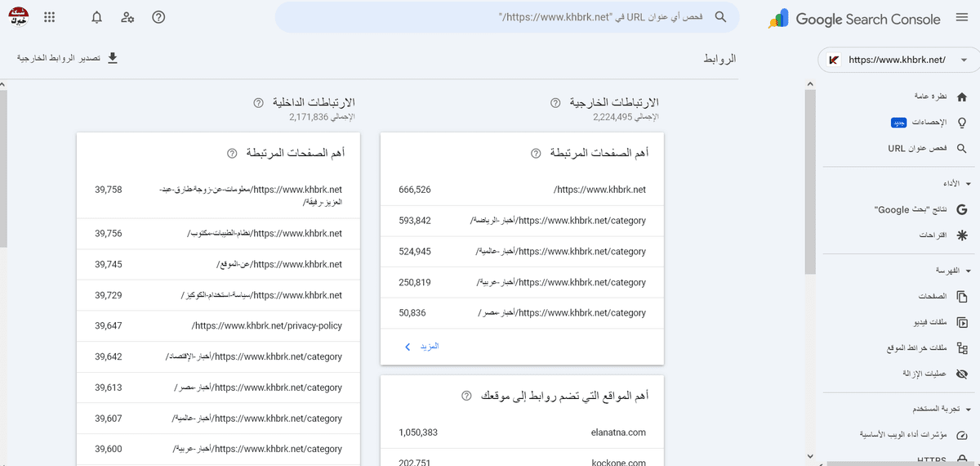Image resolution: width=980 pixels, height=466 pixels.
Task: Collapse the تجربة المستخدم sidebar section
Action: tap(968, 408)
